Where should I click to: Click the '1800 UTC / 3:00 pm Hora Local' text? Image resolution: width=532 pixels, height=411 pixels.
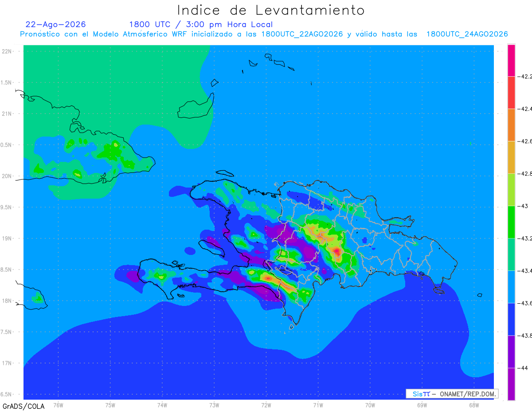tap(201, 24)
